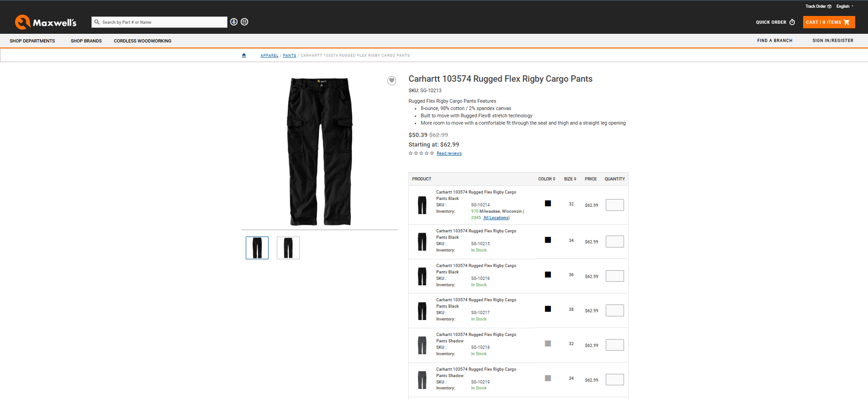Go to home via breadcrumb house icon
868x399 pixels.
pos(244,55)
